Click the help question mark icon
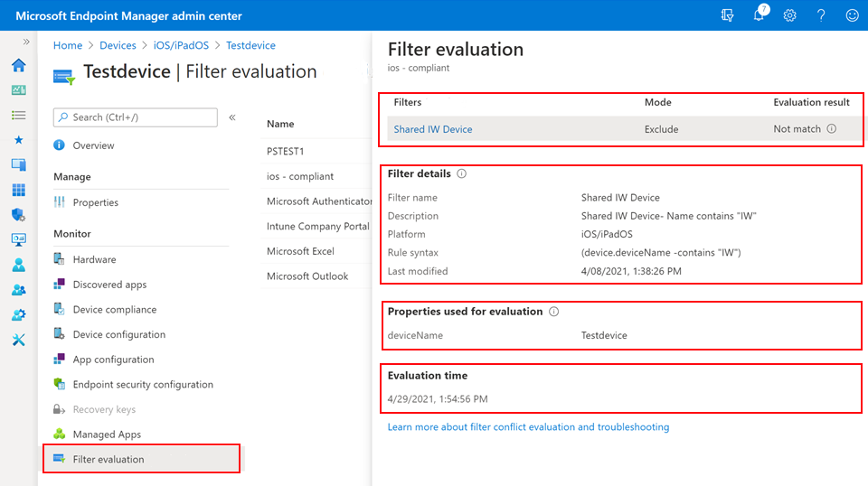Image resolution: width=868 pixels, height=486 pixels. [821, 15]
